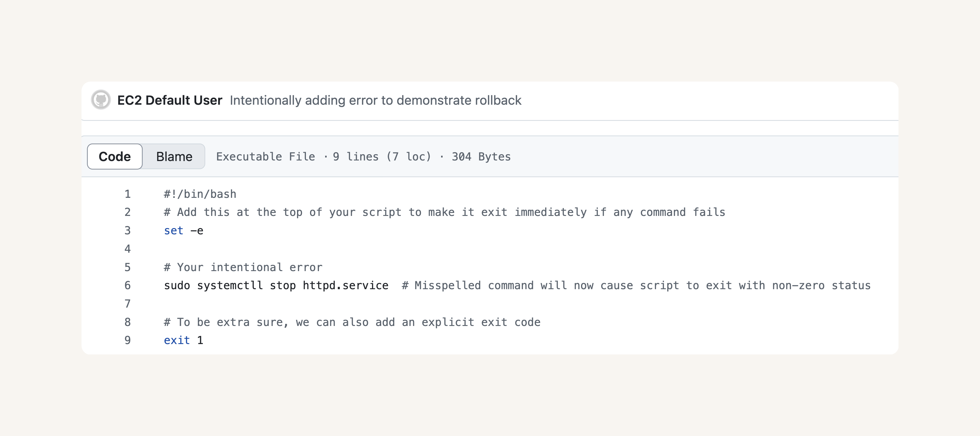Click the 'set -e' code line
This screenshot has width=980, height=436.
[184, 231]
